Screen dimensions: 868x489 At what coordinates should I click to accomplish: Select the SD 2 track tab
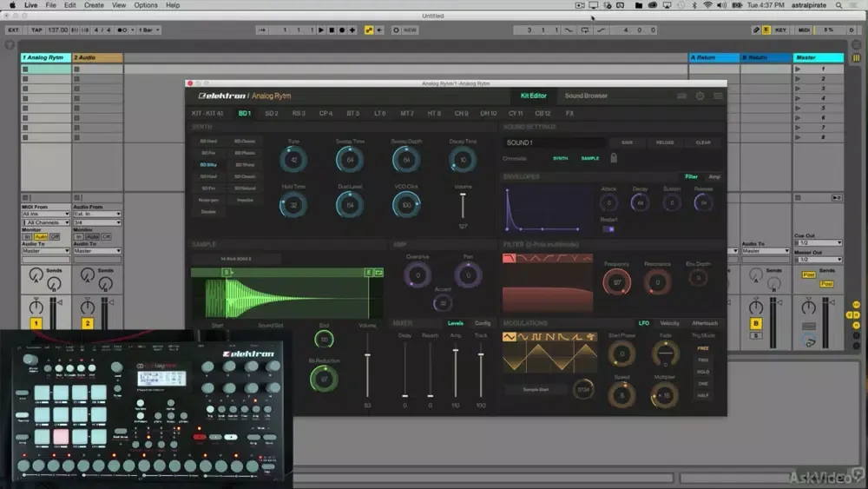pyautogui.click(x=271, y=114)
